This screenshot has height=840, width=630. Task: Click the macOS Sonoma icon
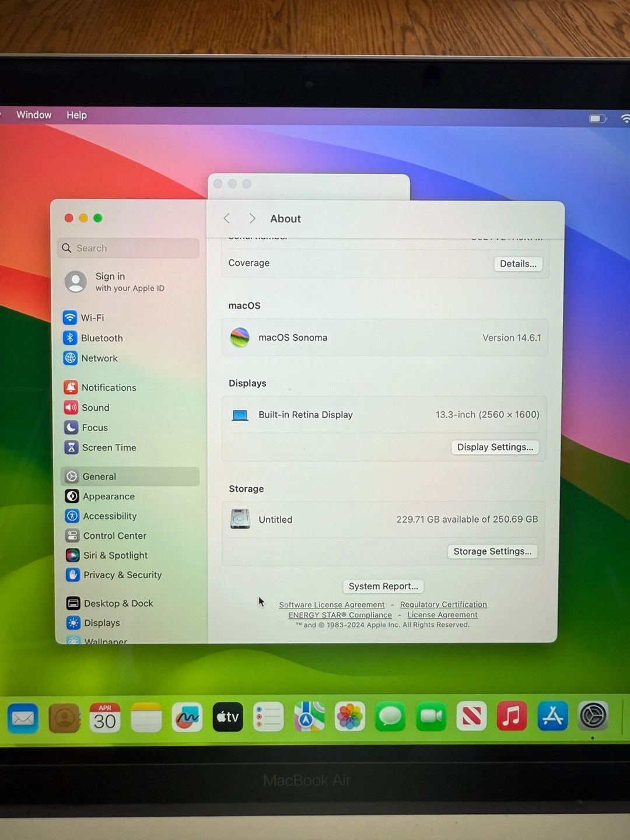(x=240, y=337)
